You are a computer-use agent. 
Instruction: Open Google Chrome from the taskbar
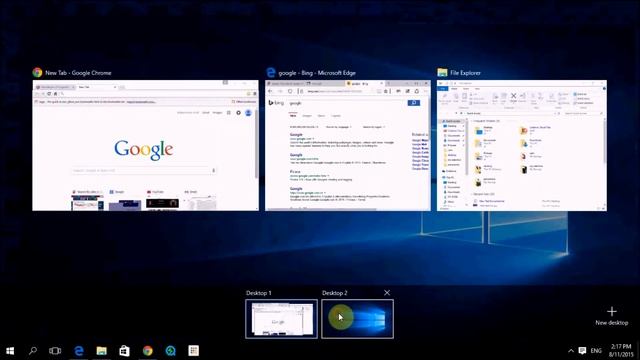point(148,351)
